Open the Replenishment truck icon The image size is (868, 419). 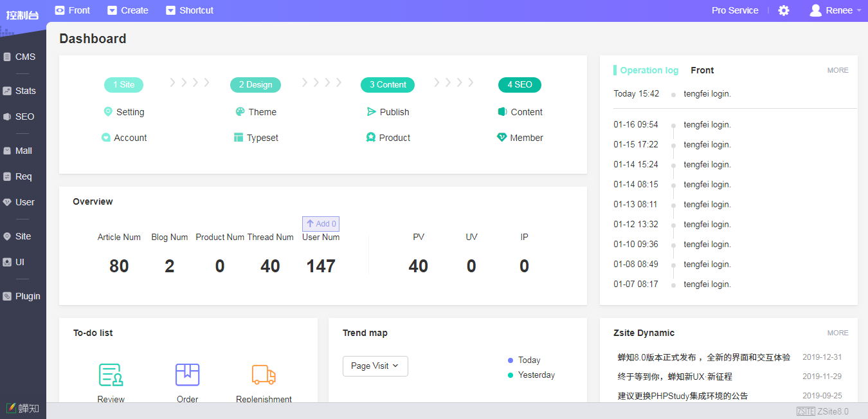[x=264, y=375]
